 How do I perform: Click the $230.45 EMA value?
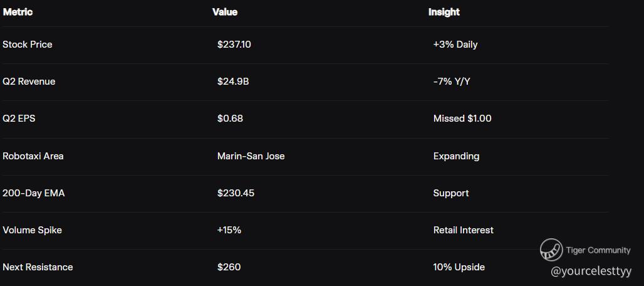tap(236, 193)
